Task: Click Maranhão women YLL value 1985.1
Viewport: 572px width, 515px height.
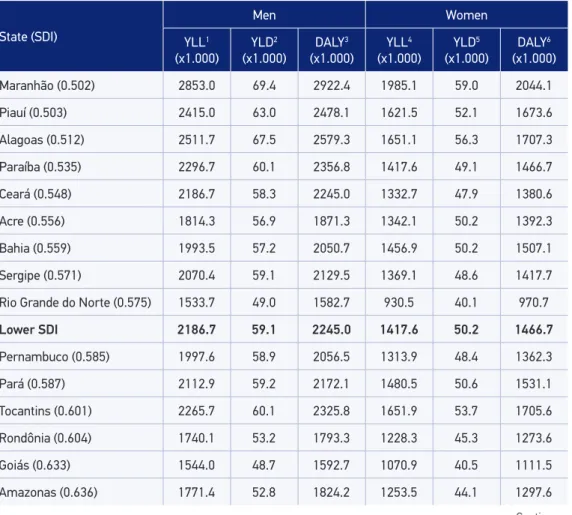Action: [399, 86]
